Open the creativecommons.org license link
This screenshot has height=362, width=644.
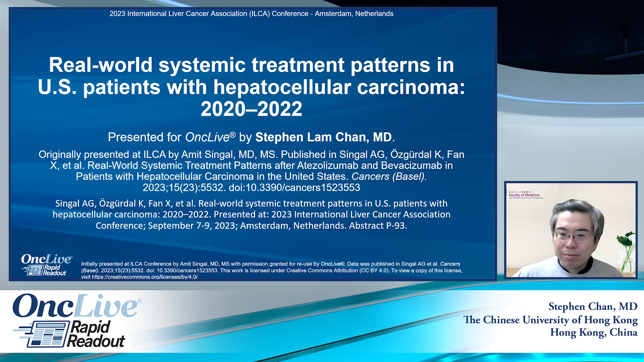point(145,277)
